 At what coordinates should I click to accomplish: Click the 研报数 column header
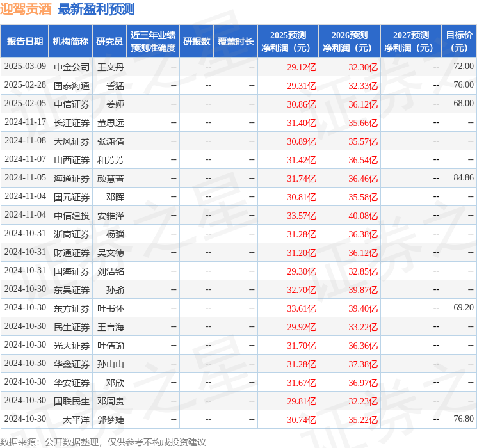(197, 42)
